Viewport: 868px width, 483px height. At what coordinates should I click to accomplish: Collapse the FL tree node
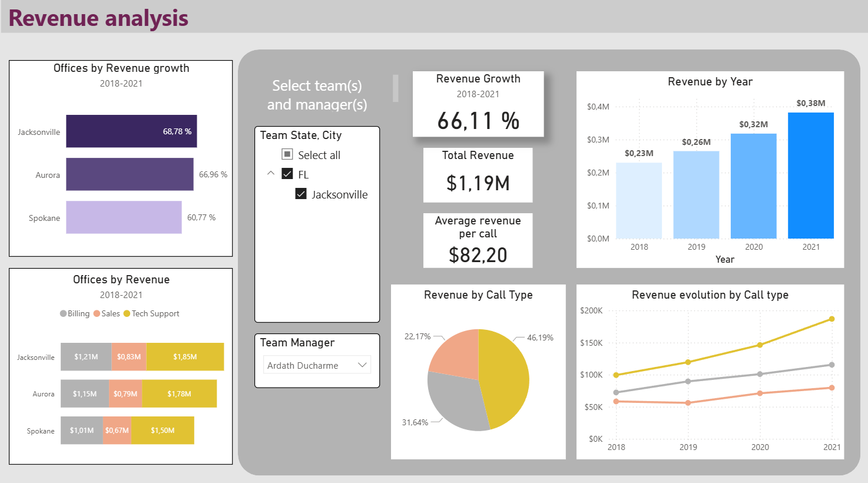[271, 173]
